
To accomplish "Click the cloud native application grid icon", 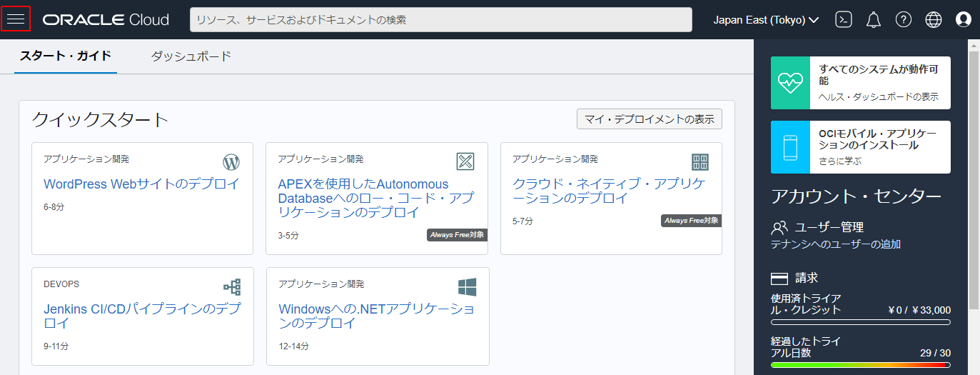I will click(700, 162).
